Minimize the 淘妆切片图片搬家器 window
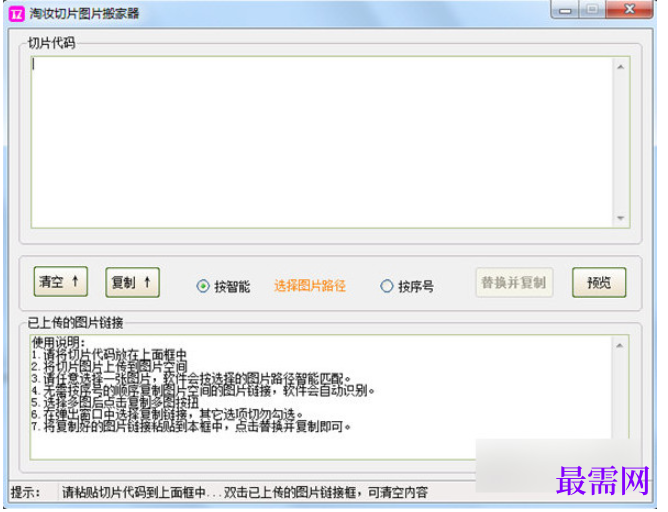Viewport: 668px width, 512px height. click(x=564, y=9)
